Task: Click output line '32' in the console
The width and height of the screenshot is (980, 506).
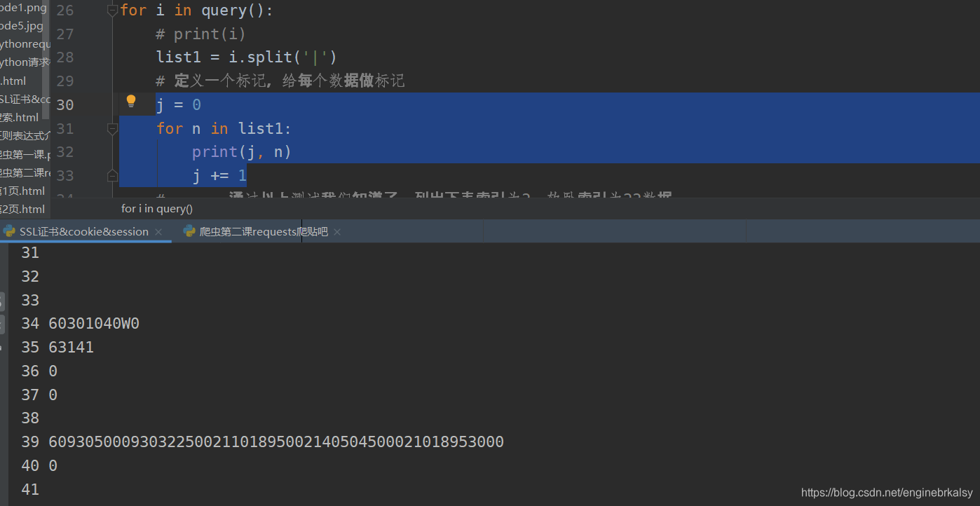Action: click(x=30, y=277)
